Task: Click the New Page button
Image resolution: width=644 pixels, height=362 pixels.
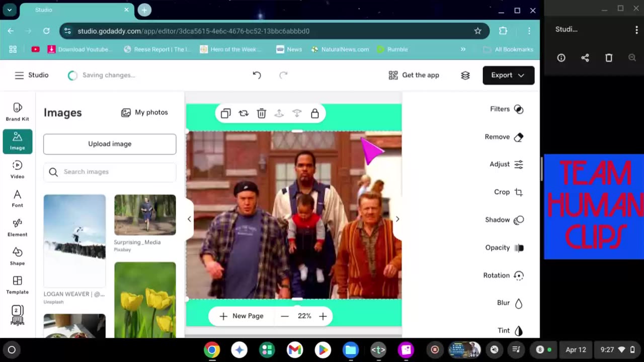Action: (242, 316)
